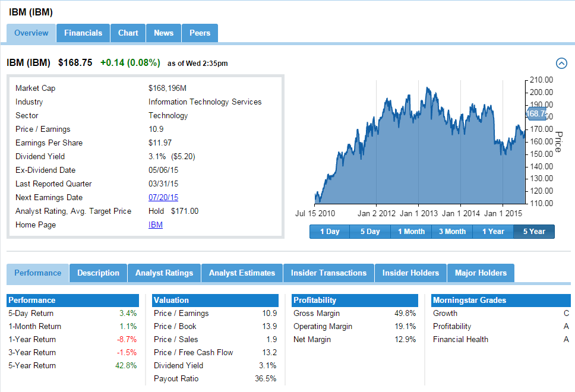575x392 pixels.
Task: Select the Profitability section header
Action: pyautogui.click(x=355, y=301)
